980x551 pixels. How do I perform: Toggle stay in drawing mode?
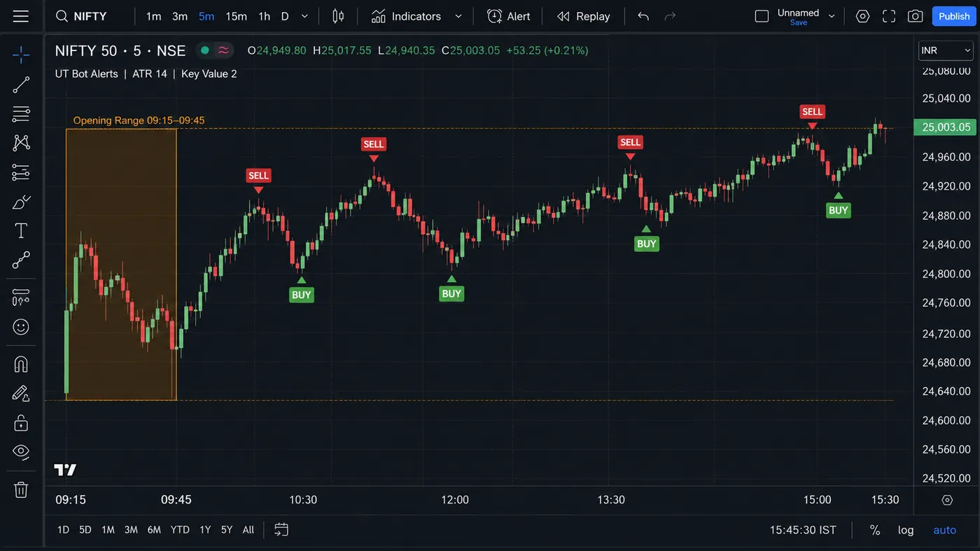tap(21, 393)
